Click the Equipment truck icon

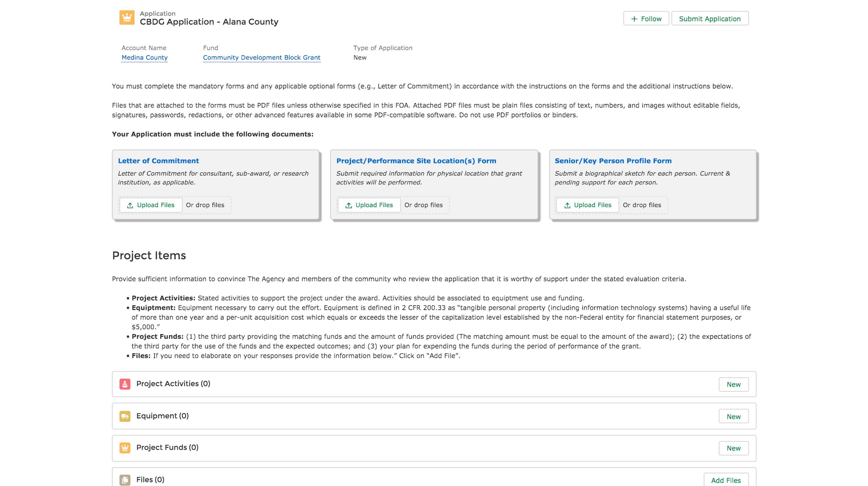125,416
